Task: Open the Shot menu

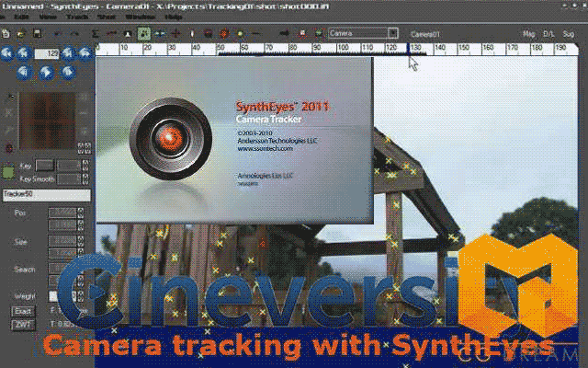Action: click(x=107, y=17)
